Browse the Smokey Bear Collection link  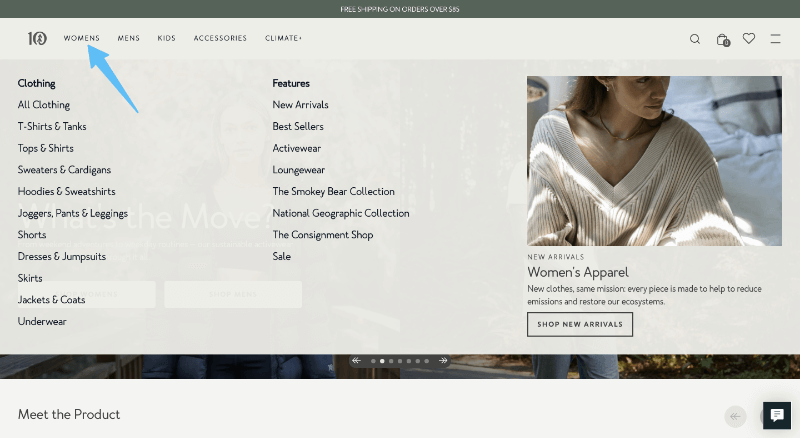[333, 192]
